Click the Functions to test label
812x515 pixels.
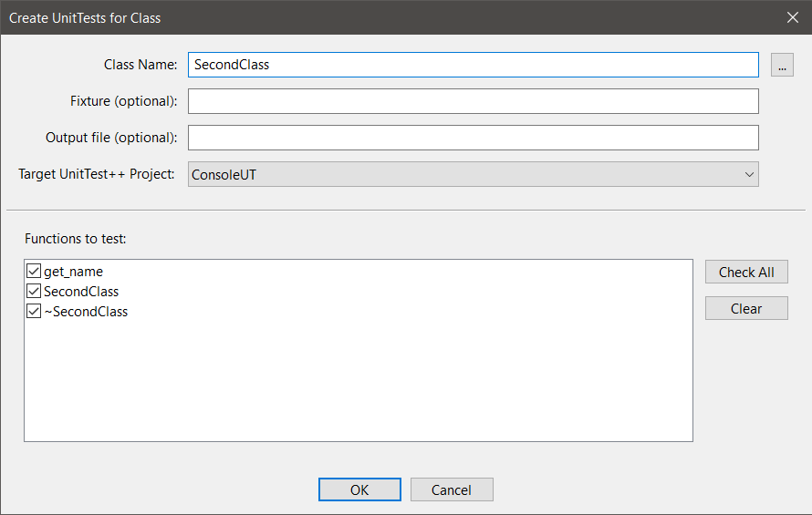click(x=76, y=239)
